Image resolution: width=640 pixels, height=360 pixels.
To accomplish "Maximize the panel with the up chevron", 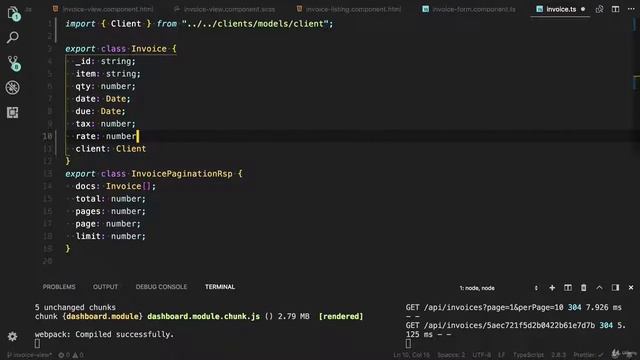I will click(599, 288).
